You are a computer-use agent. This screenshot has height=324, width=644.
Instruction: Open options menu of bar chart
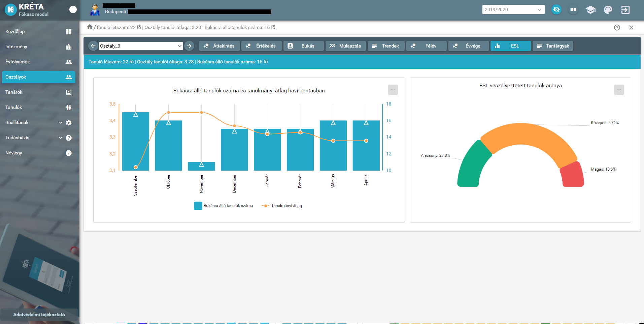tap(393, 90)
